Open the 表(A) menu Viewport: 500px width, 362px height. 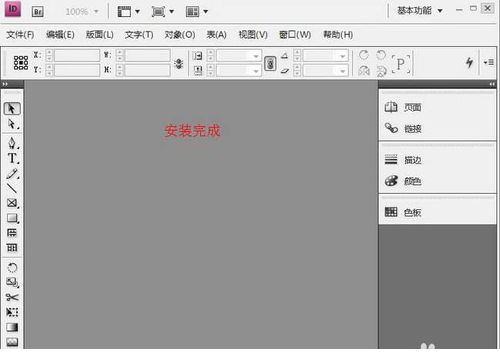[216, 34]
